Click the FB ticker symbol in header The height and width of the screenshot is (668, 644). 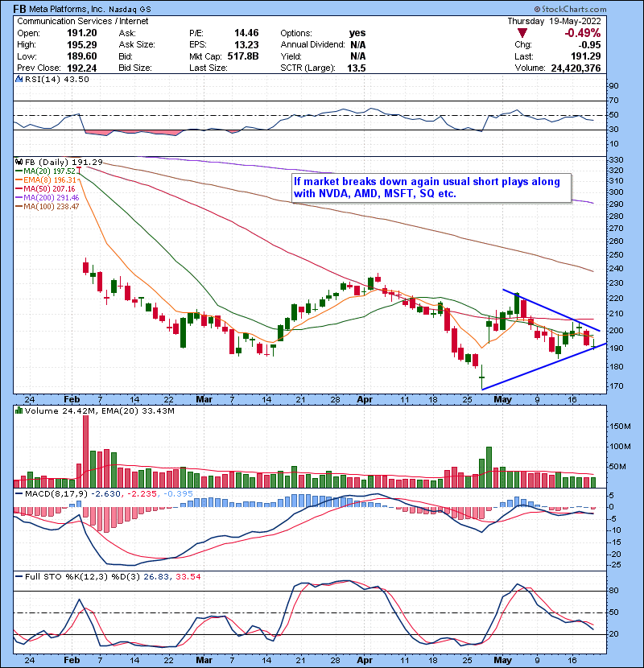[x=19, y=9]
